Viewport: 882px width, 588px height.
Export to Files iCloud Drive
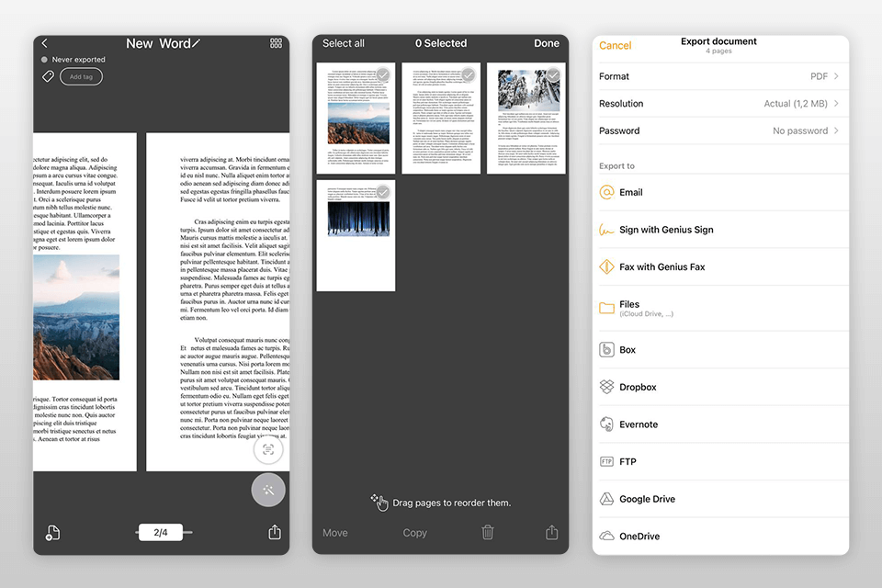point(720,309)
